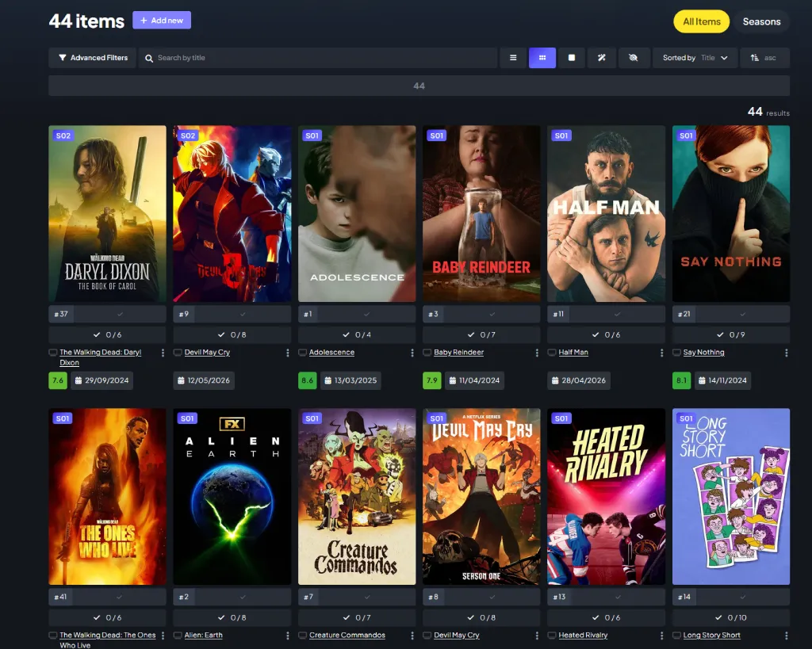This screenshot has width=812, height=649.
Task: Open the Daryl Dixon poster thumbnail
Action: pos(107,214)
